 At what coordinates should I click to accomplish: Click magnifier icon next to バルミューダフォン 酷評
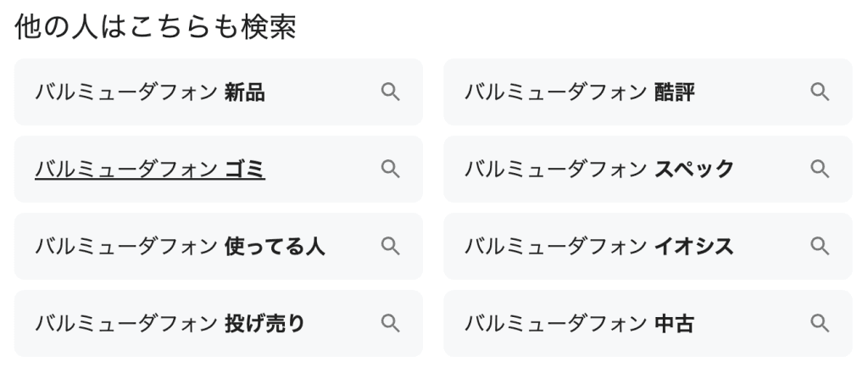click(x=819, y=92)
